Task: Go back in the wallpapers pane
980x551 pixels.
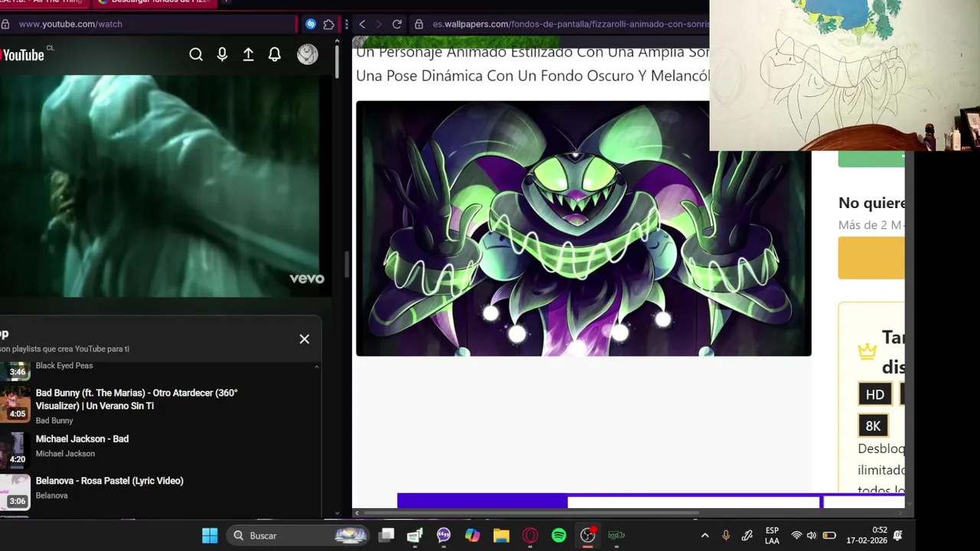Action: tap(362, 24)
